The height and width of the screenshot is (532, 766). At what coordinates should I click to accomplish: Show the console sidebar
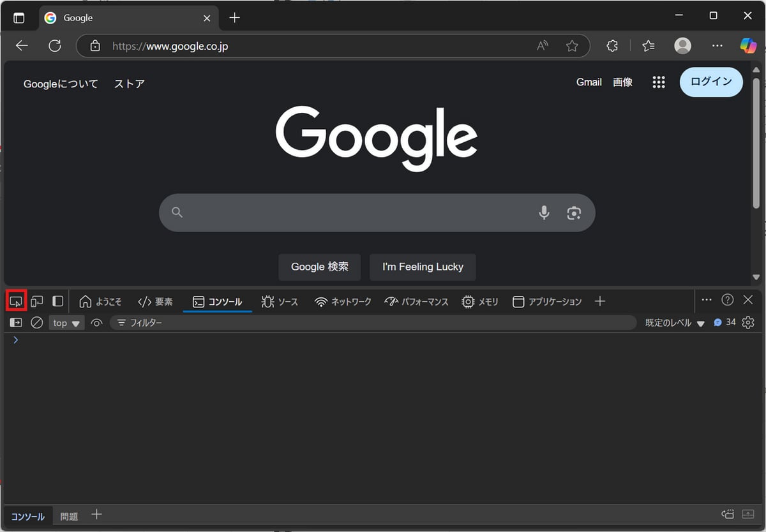click(16, 323)
